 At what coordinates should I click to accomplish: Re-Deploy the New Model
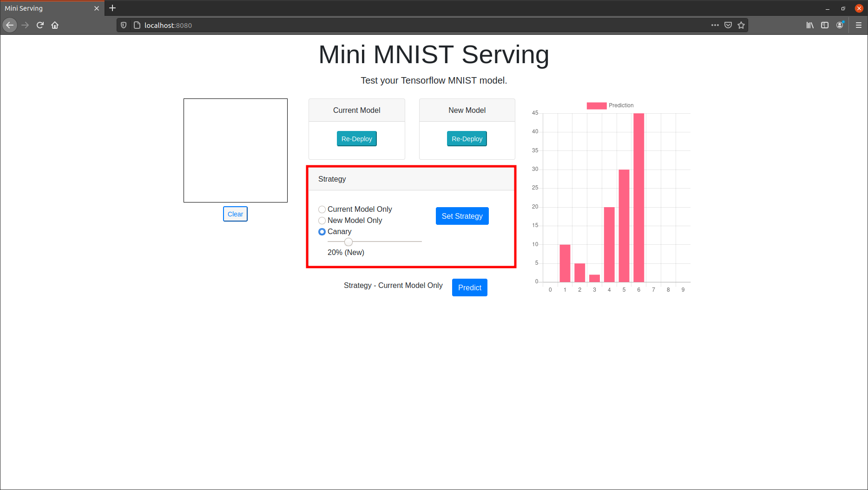coord(467,139)
